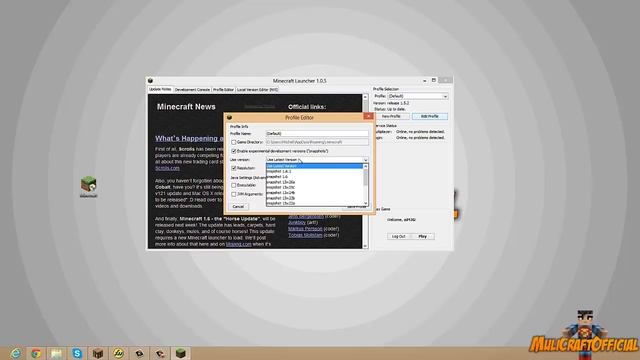The height and width of the screenshot is (360, 640).
Task: Click the Save Profile button
Action: coord(357,207)
